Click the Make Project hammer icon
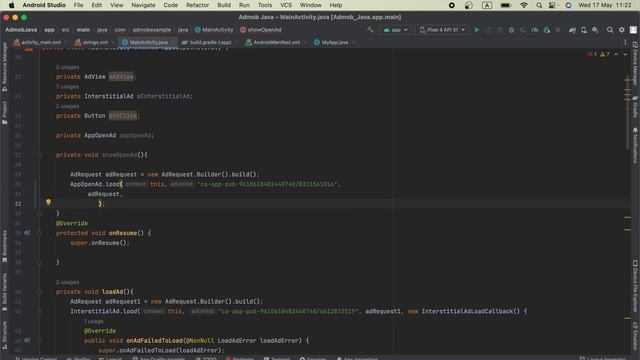640x360 pixels. pos(370,30)
